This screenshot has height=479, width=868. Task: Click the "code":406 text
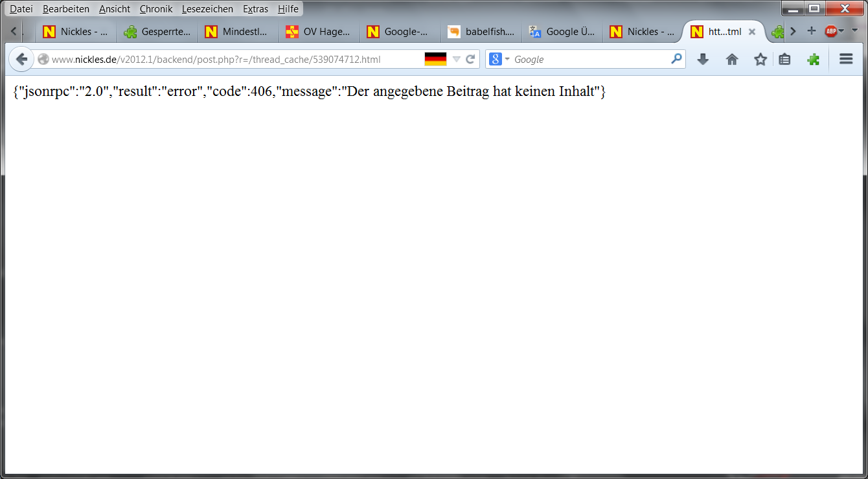point(240,91)
